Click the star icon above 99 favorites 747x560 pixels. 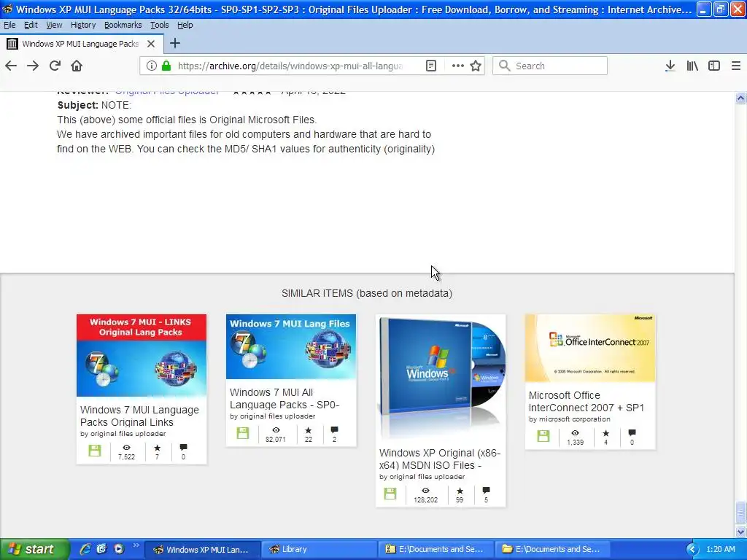460,491
